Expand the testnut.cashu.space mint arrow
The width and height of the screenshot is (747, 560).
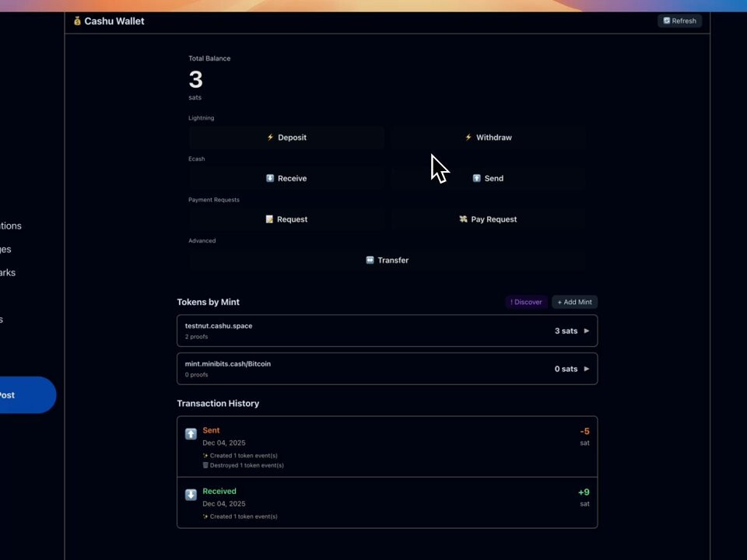pos(587,331)
